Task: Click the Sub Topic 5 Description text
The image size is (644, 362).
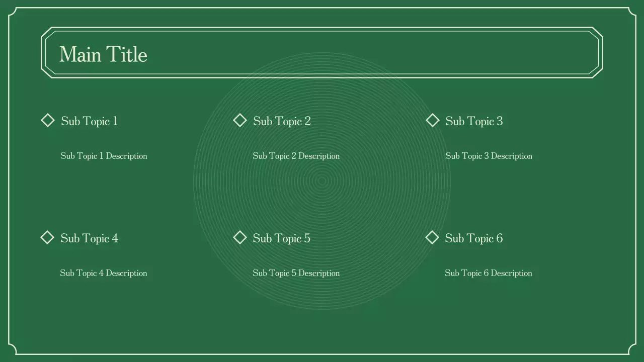Action: [296, 273]
